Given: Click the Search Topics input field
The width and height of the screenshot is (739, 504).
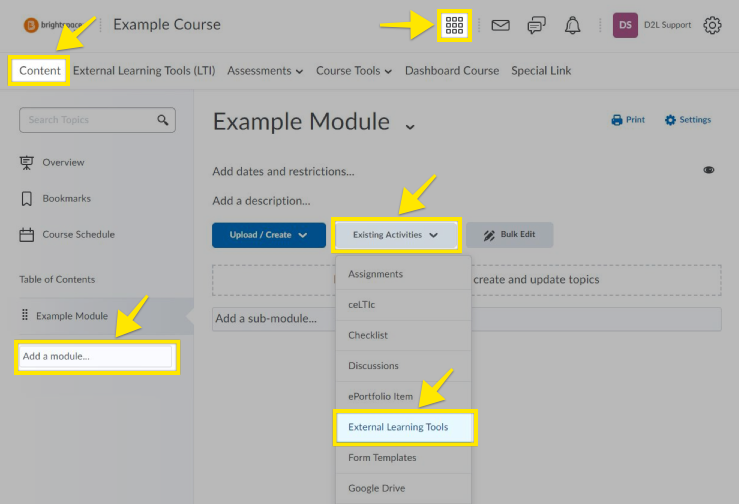Looking at the screenshot, I should [x=97, y=120].
